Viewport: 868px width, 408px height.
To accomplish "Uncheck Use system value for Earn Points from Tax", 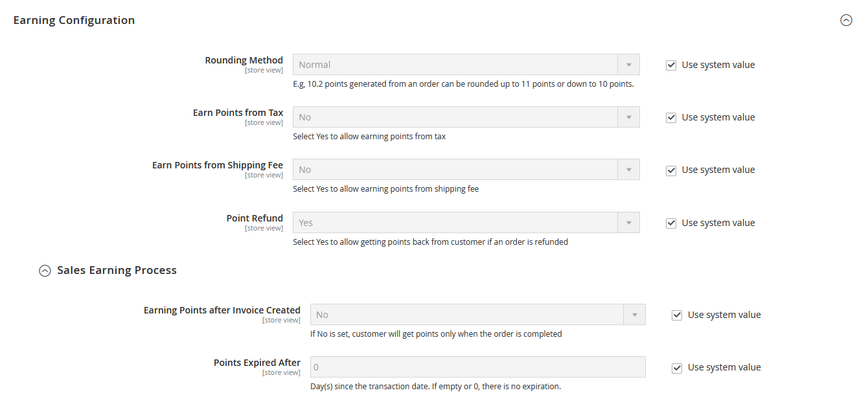I will [671, 117].
